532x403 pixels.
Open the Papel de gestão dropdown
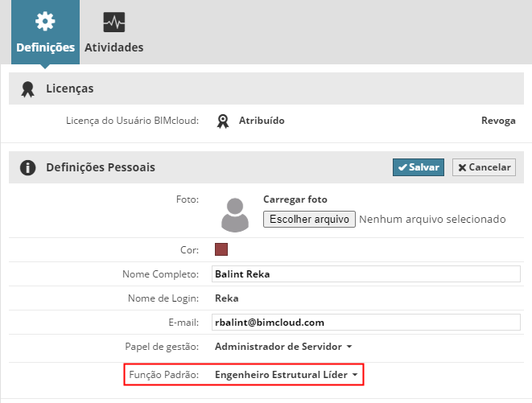point(283,347)
